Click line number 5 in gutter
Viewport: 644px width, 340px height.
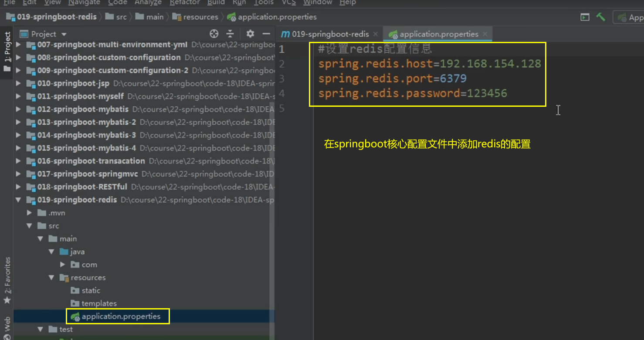pyautogui.click(x=281, y=108)
